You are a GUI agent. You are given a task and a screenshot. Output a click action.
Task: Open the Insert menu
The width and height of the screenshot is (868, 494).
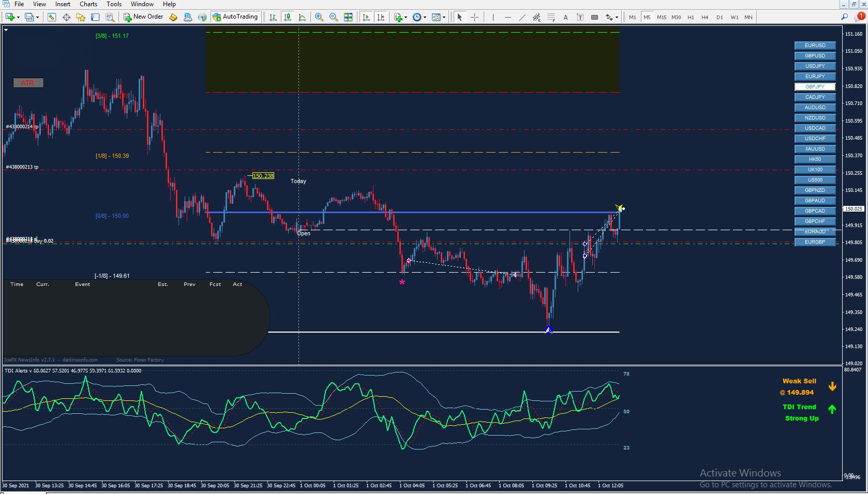[63, 4]
